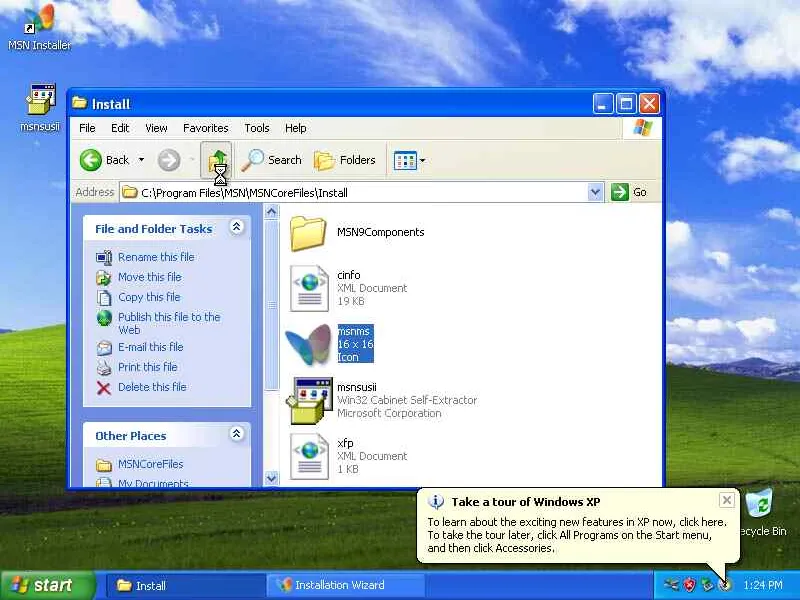Click the taskbar clock
This screenshot has height=600, width=800.
click(763, 585)
